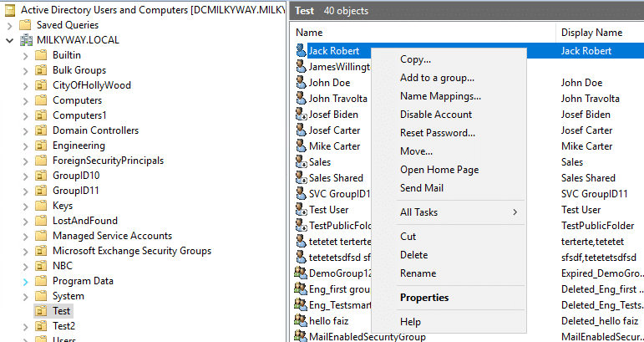Click the Engineering OU icon

coord(41,145)
